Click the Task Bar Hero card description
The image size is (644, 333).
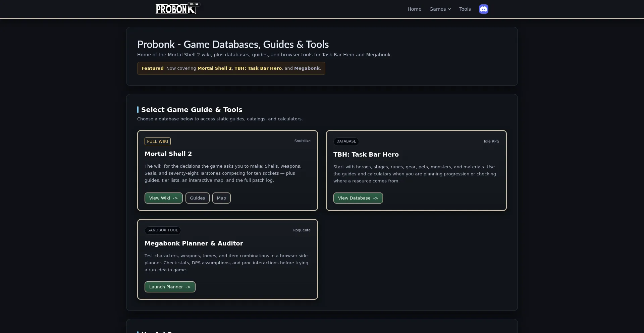click(x=415, y=174)
